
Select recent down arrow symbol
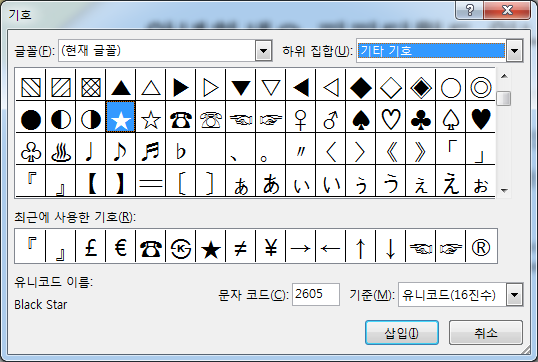pos(391,247)
